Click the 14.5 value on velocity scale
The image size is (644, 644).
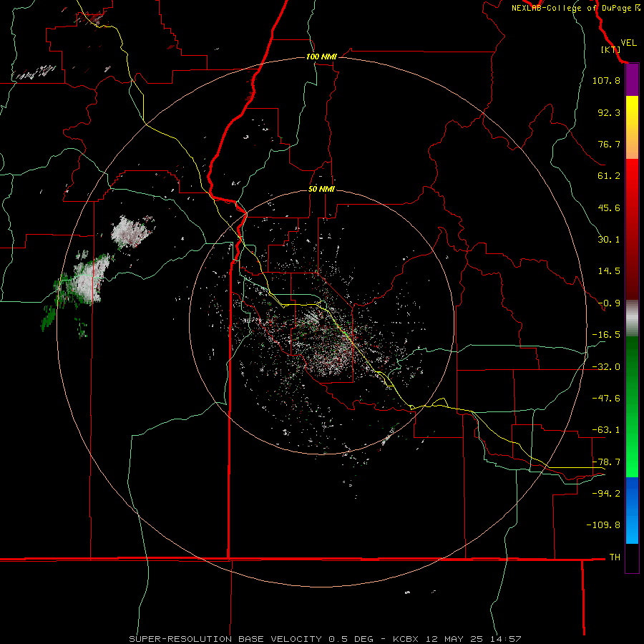click(x=609, y=271)
